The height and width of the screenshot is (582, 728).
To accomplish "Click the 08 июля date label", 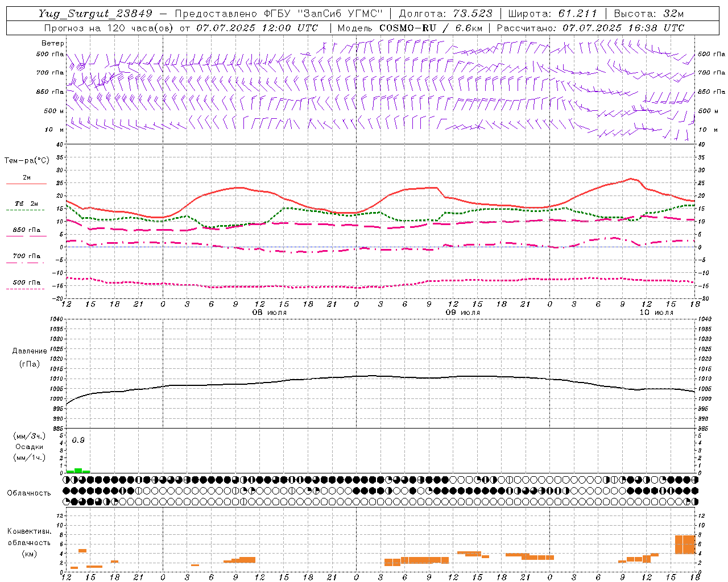I will [270, 313].
